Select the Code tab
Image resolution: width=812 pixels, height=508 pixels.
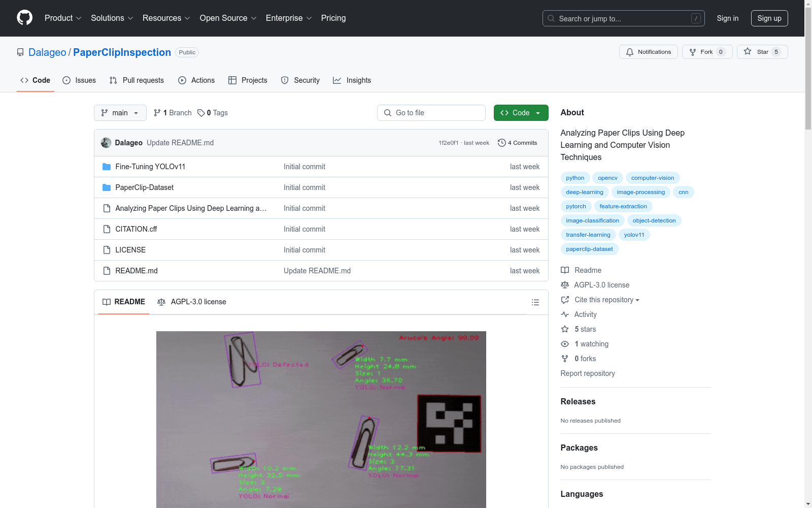point(36,80)
